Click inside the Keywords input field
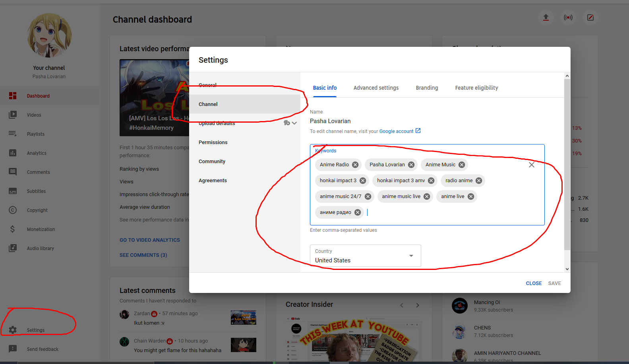Viewport: 629px width, 364px height. [x=437, y=213]
